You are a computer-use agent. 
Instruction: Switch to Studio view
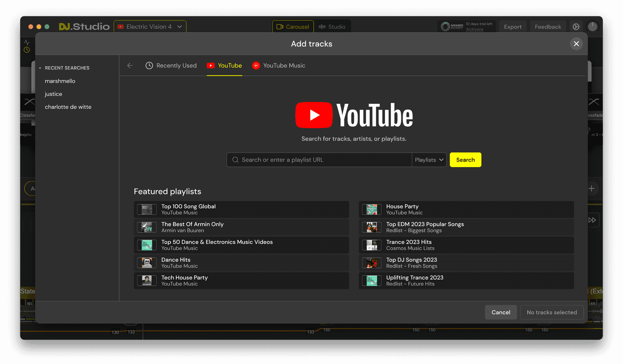tap(332, 26)
